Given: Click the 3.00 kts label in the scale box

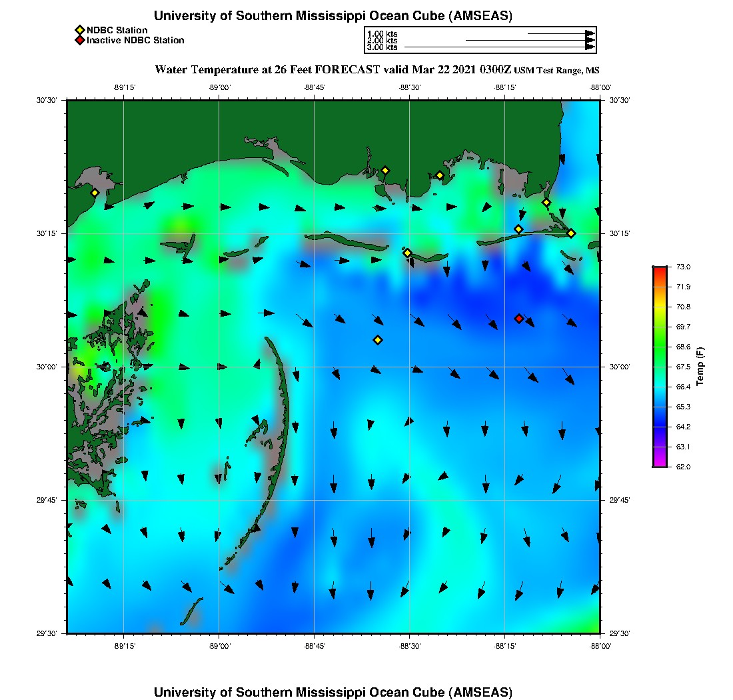Looking at the screenshot, I should 382,47.
